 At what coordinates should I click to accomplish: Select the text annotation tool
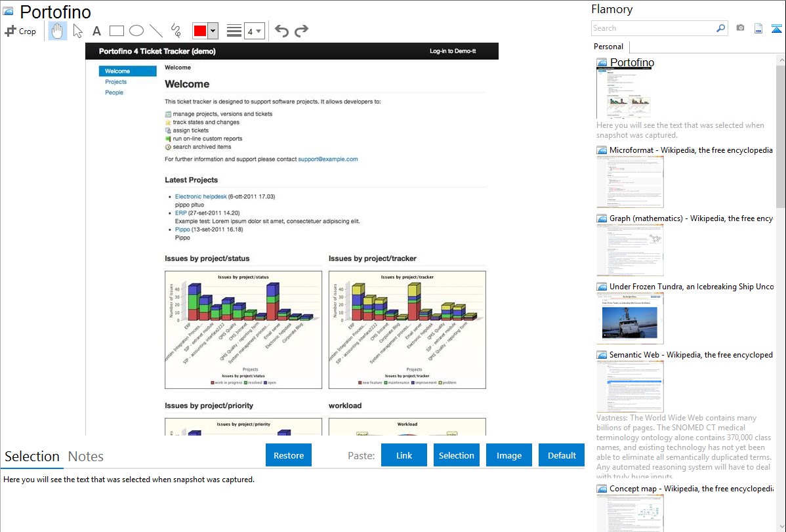point(96,31)
